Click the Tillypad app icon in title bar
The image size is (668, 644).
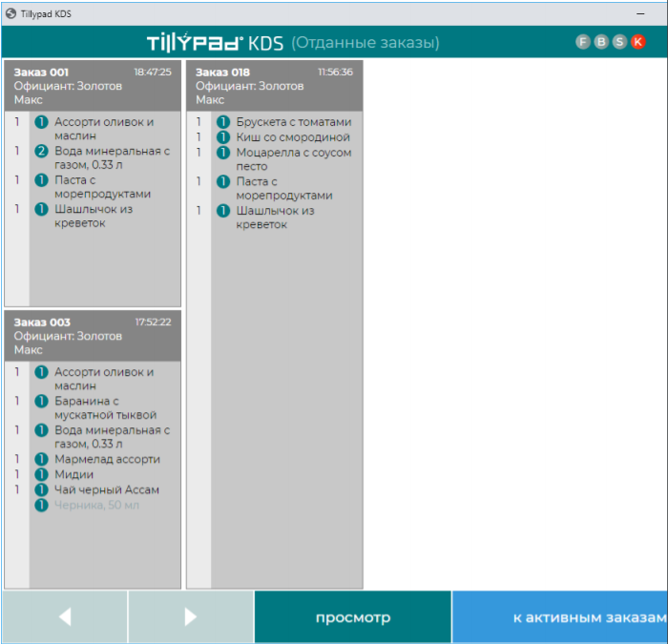(x=10, y=13)
